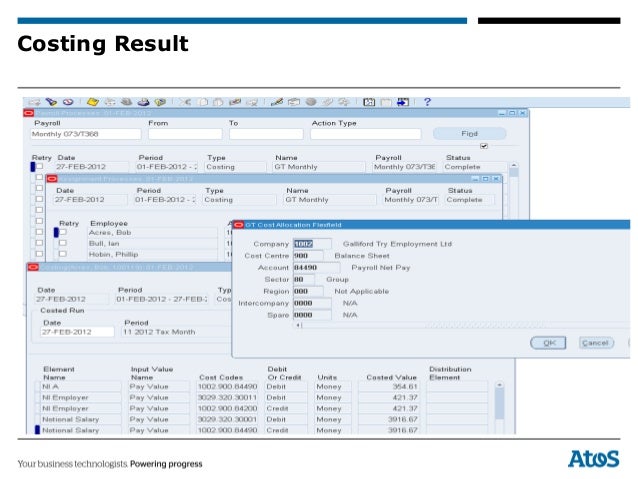Click the Cost Centre field showing 900
The height and width of the screenshot is (479, 638).
308,256
